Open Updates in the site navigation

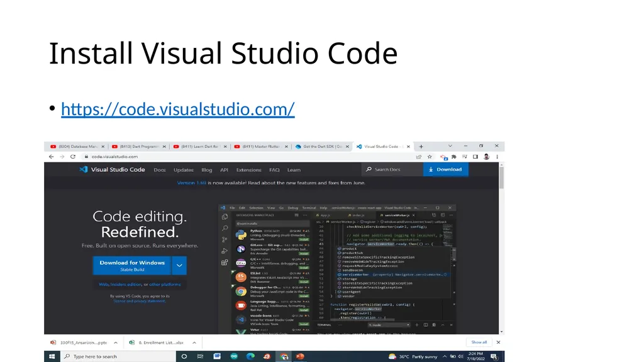point(183,170)
